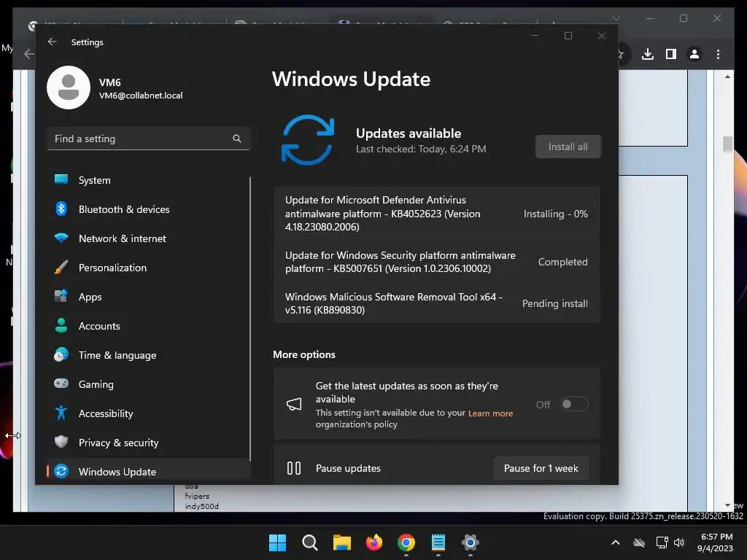Viewport: 747px width, 560px height.
Task: Click the large blue update sync icon
Action: (308, 140)
